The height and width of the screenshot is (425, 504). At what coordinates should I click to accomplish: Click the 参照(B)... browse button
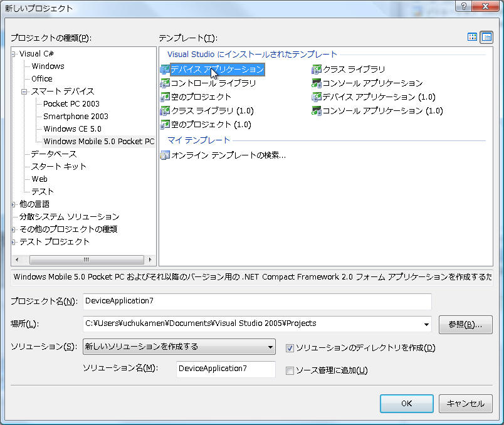(465, 325)
